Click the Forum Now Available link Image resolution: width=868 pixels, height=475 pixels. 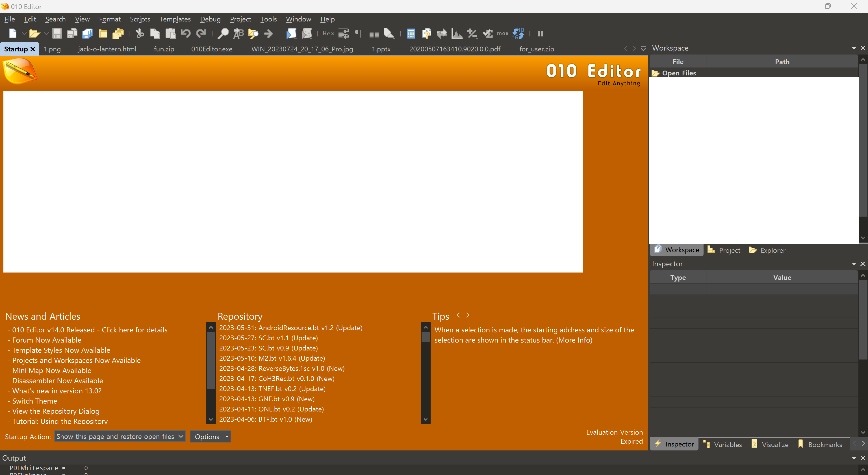point(47,340)
